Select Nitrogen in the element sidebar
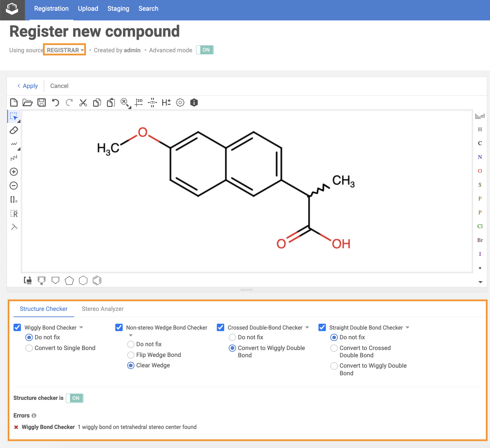490x448 pixels. 480,157
